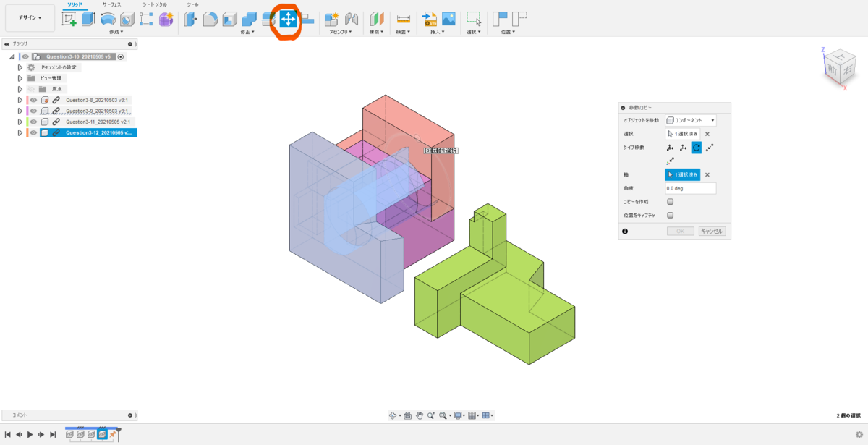Open timeline settings gear icon
868x445 pixels.
click(859, 434)
